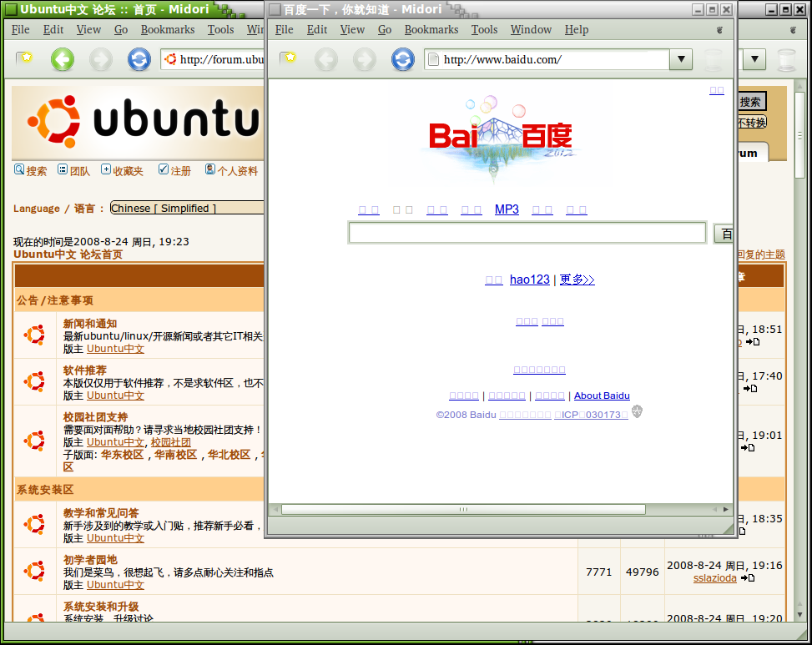Open Bookmarks menu in Ubuntu forum window

(x=168, y=30)
